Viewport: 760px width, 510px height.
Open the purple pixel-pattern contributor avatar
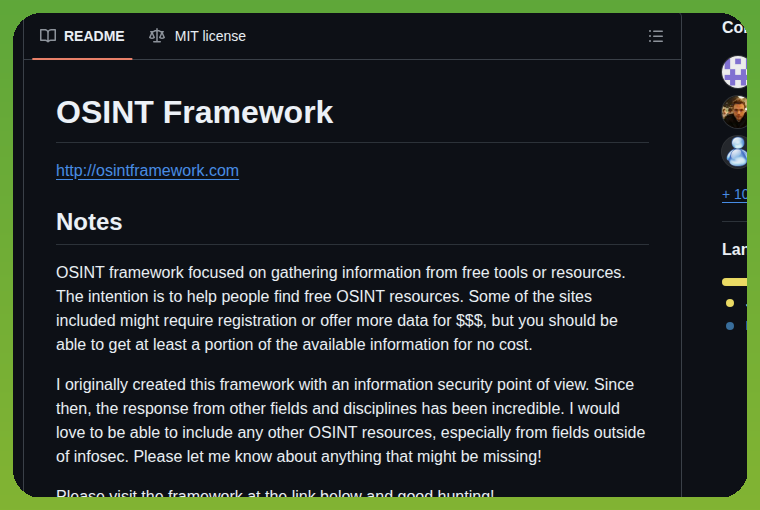point(735,72)
